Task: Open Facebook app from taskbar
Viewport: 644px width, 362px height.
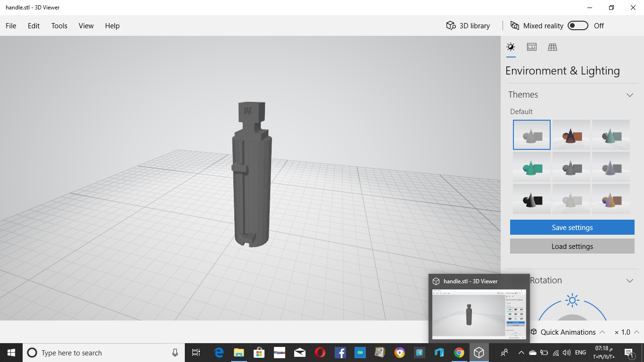Action: [x=340, y=353]
